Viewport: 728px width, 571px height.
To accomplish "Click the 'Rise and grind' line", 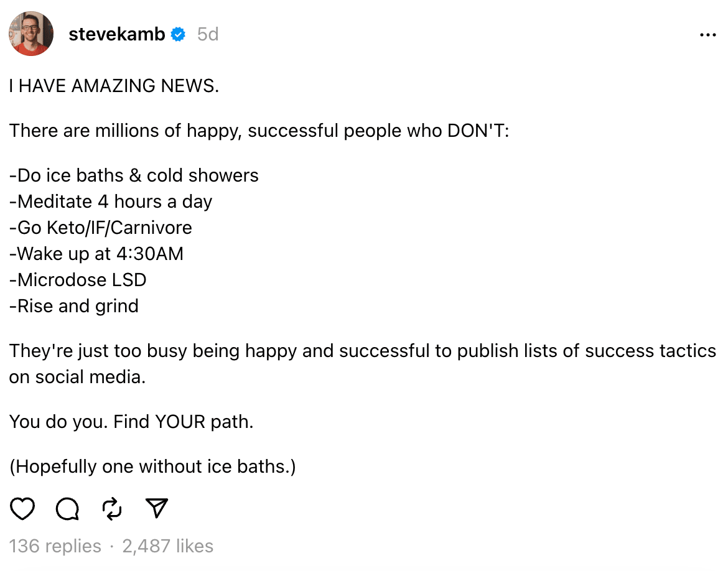I will 74,306.
